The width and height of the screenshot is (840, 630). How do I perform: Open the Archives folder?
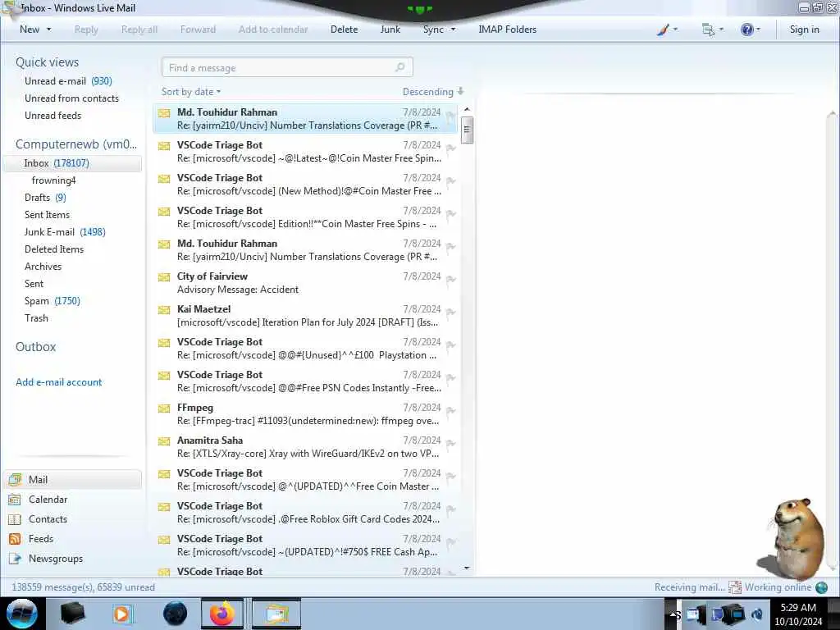43,267
